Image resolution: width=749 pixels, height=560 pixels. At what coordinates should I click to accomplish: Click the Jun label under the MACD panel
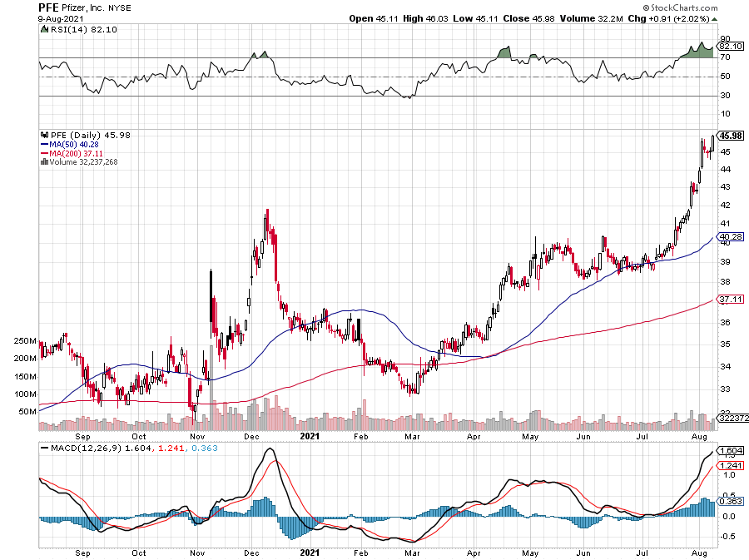tap(583, 553)
